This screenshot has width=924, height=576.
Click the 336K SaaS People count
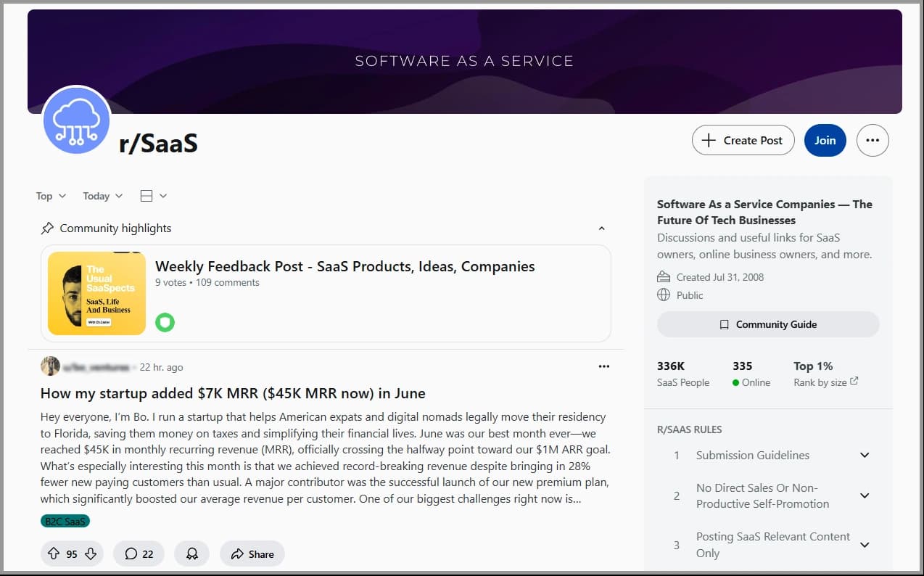click(x=682, y=374)
